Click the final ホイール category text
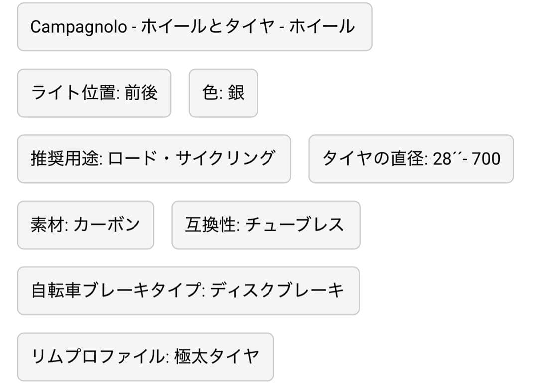The height and width of the screenshot is (392, 538). 322,27
